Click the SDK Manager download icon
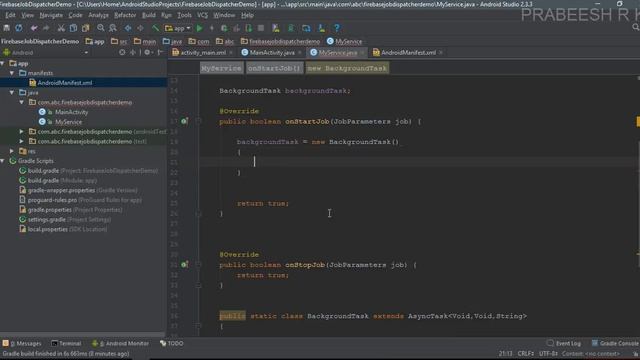 tap(322, 28)
